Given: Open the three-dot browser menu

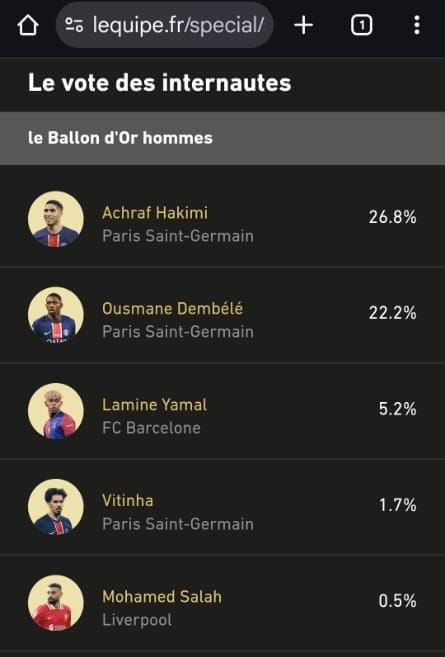Looking at the screenshot, I should 417,25.
